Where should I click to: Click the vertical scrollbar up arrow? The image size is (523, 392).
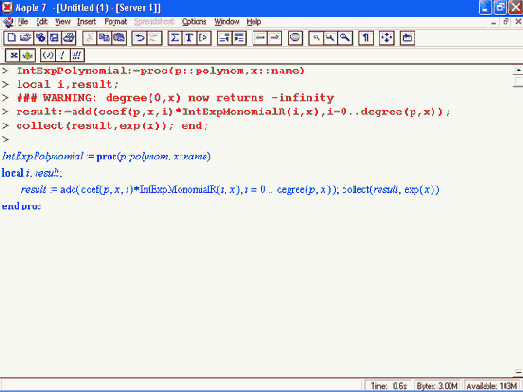pyautogui.click(x=518, y=70)
